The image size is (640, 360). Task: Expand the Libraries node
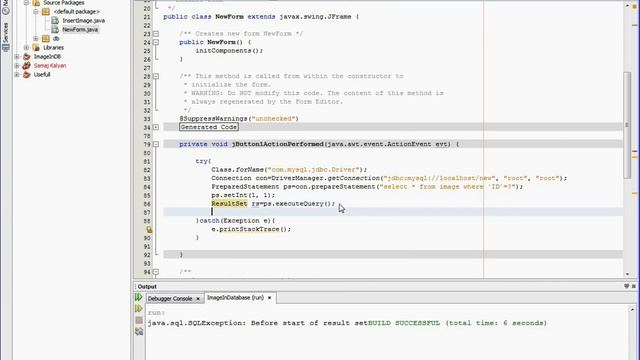(27, 48)
